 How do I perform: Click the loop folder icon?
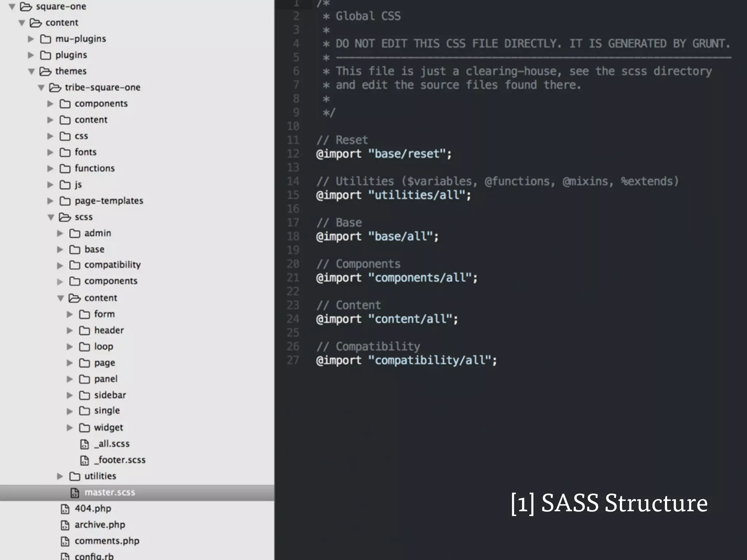point(84,347)
